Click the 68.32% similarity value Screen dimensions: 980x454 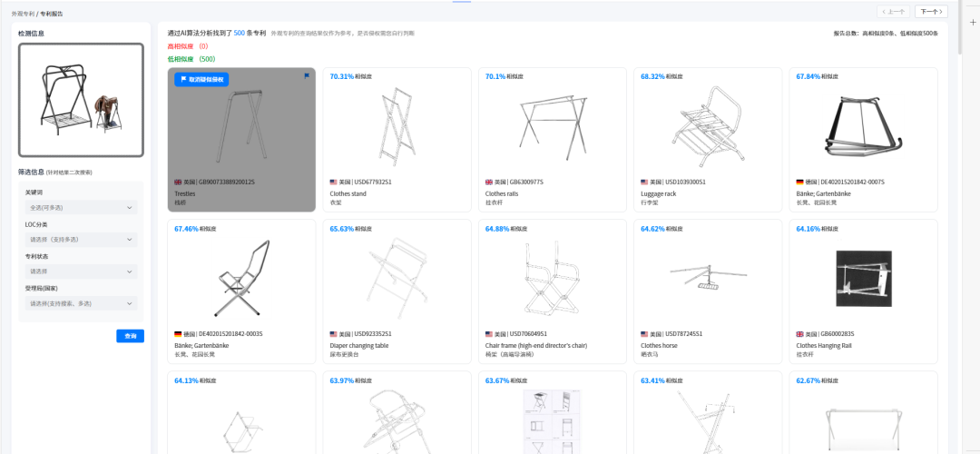[x=652, y=76]
